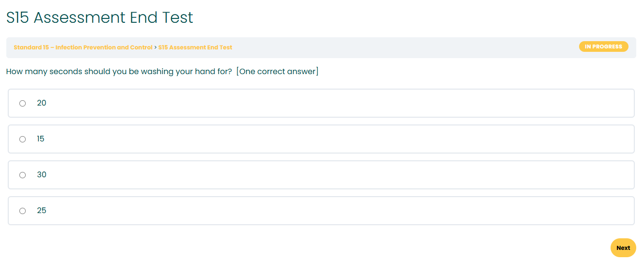Click the S15 Assessment End Test page heading
The width and height of the screenshot is (644, 263).
tap(100, 17)
